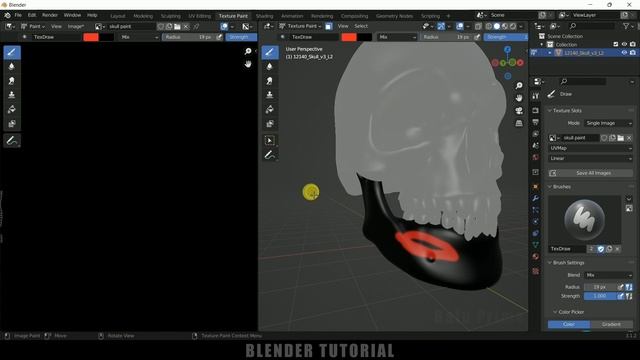
Task: Select the Fill tool in 3D viewport toolbar
Action: pos(270,109)
